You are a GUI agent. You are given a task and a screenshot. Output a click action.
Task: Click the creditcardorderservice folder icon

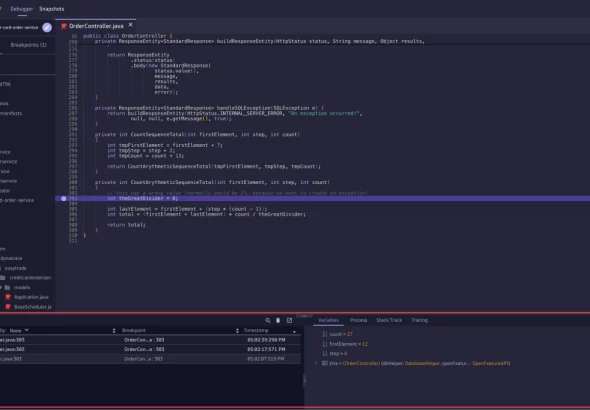coord(3,278)
